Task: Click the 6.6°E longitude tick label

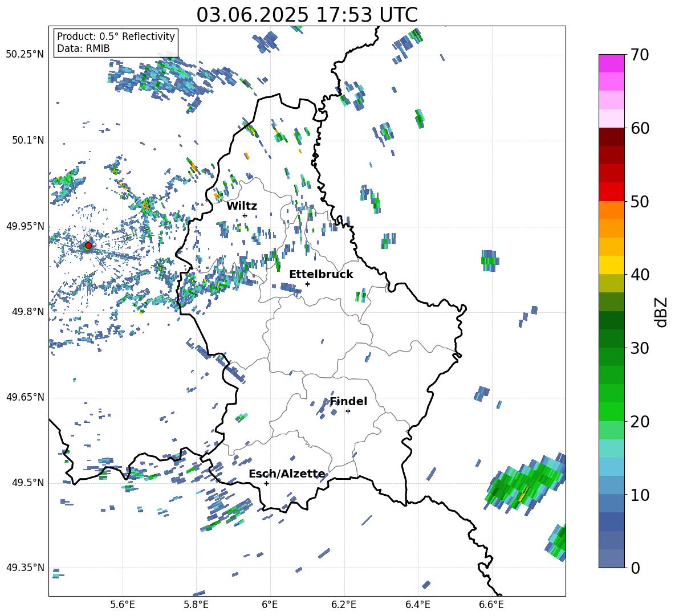Action: (x=491, y=605)
